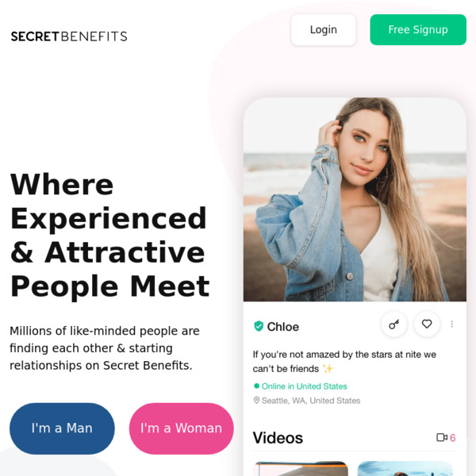Image resolution: width=476 pixels, height=476 pixels.
Task: Select the I'm a Woman option
Action: (x=181, y=428)
